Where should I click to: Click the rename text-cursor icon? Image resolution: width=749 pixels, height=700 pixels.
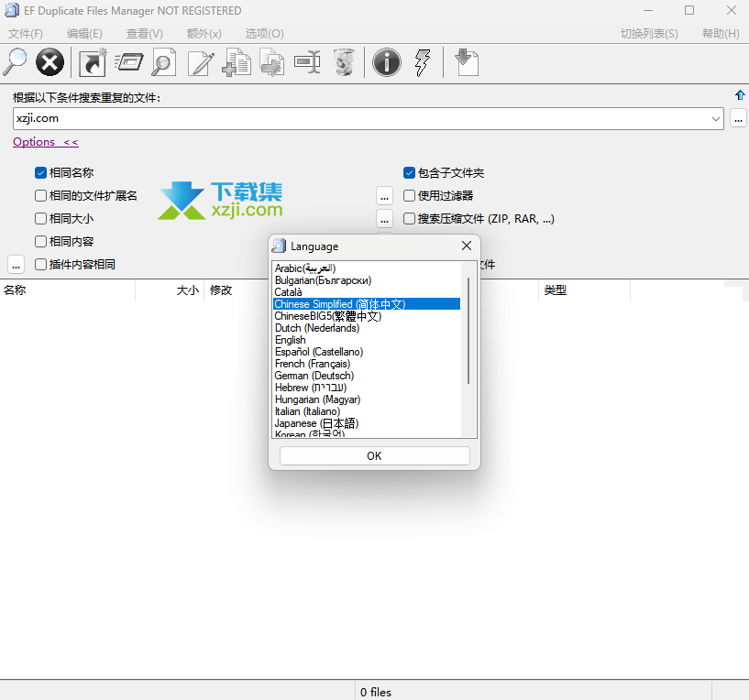307,62
